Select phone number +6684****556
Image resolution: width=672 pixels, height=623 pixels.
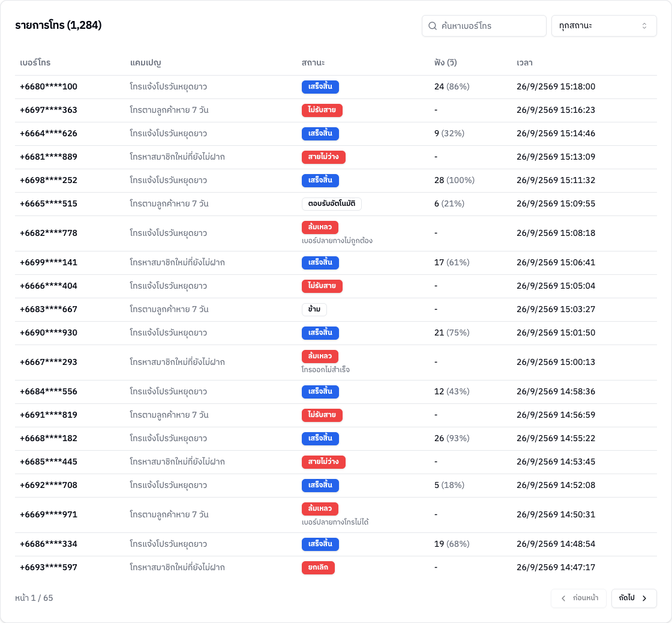tap(49, 391)
